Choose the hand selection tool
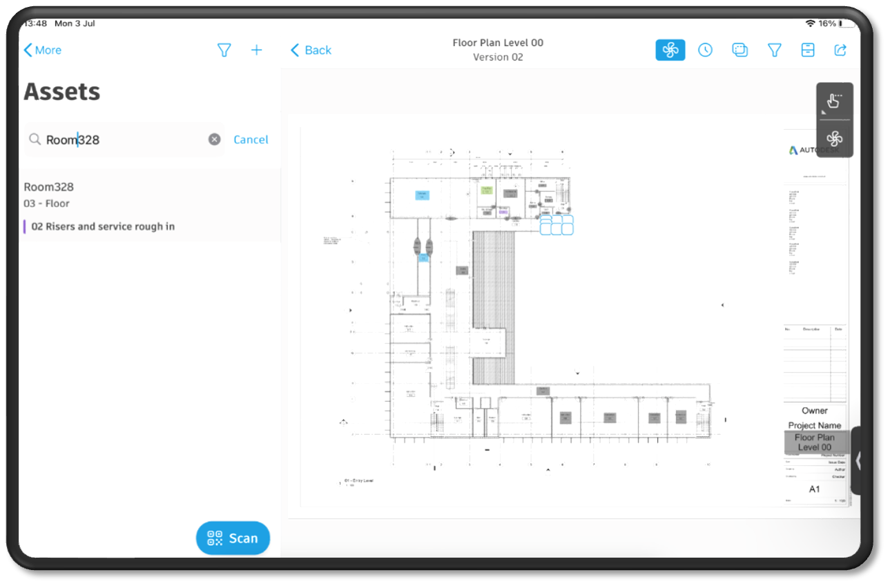Image resolution: width=890 pixels, height=588 pixels. (x=834, y=101)
